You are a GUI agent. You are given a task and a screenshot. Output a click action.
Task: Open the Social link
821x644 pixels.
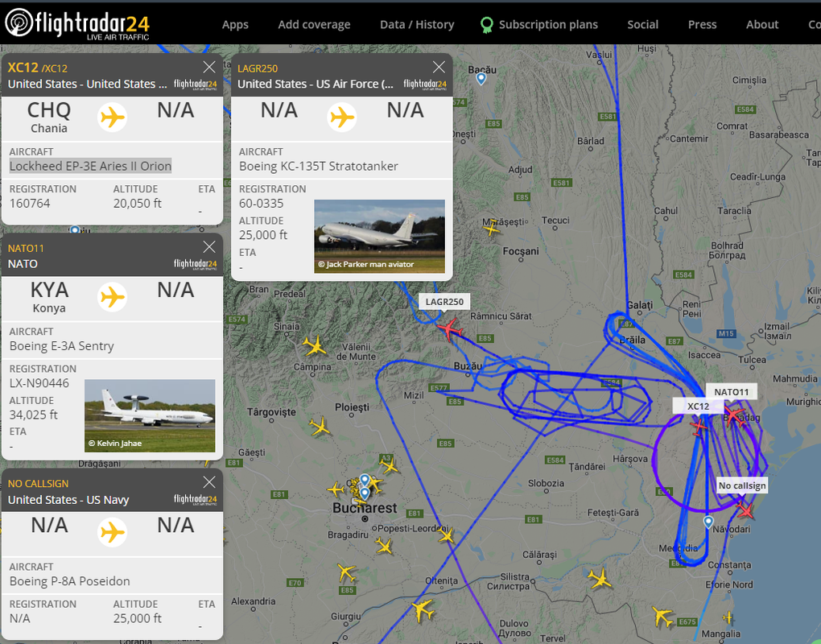642,25
